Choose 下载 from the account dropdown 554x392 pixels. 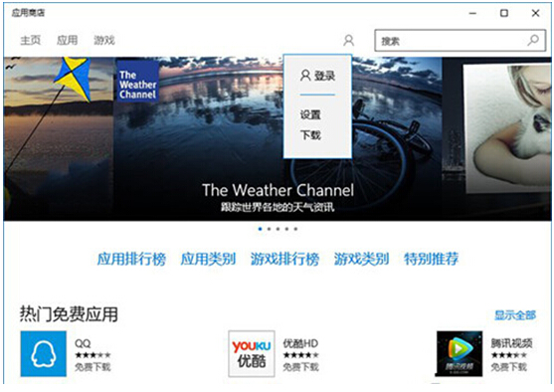pos(310,135)
